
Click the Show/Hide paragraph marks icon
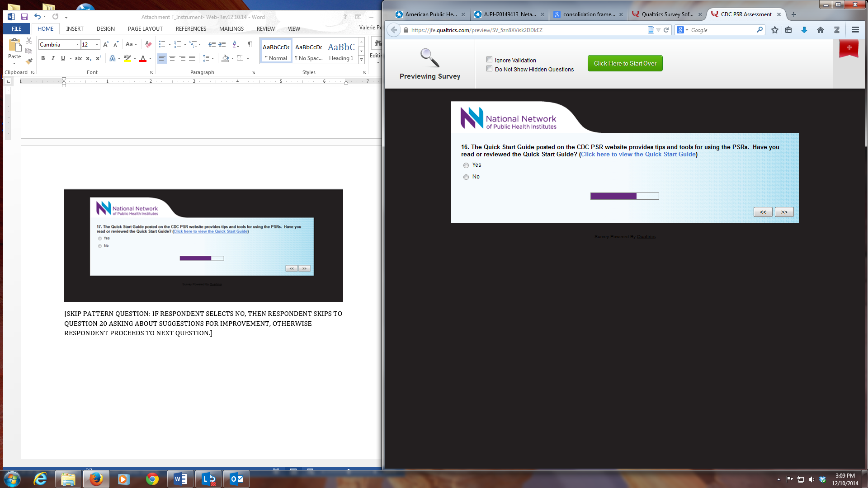[250, 44]
